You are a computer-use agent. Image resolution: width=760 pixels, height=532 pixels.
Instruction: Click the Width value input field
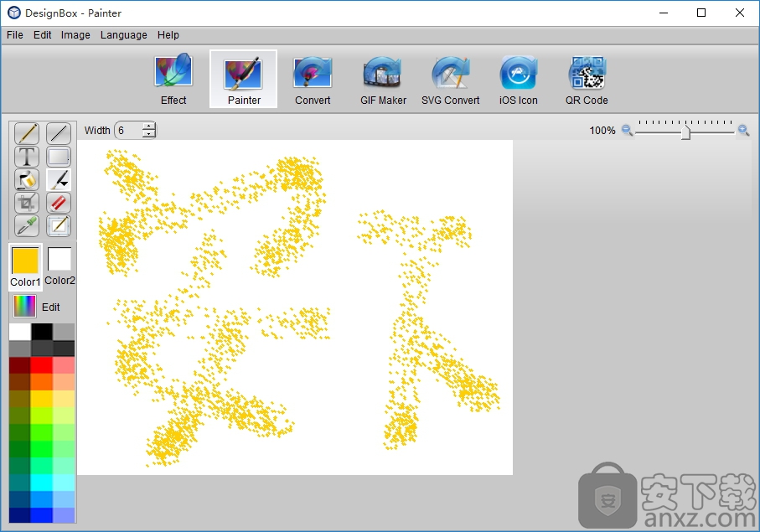128,131
